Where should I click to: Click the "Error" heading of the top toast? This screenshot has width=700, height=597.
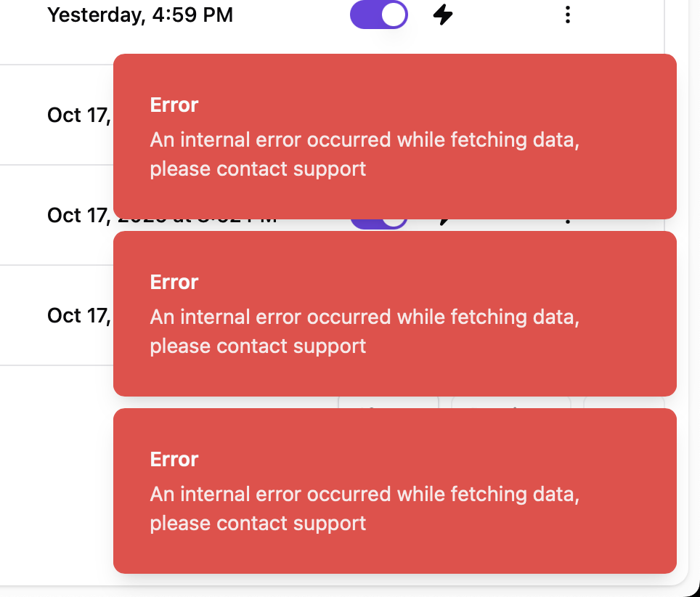(174, 105)
